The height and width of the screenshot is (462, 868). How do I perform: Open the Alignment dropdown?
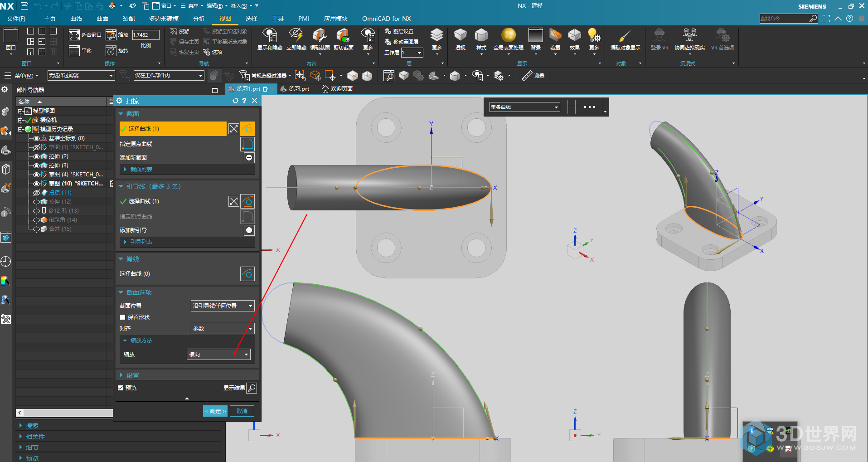[223, 328]
